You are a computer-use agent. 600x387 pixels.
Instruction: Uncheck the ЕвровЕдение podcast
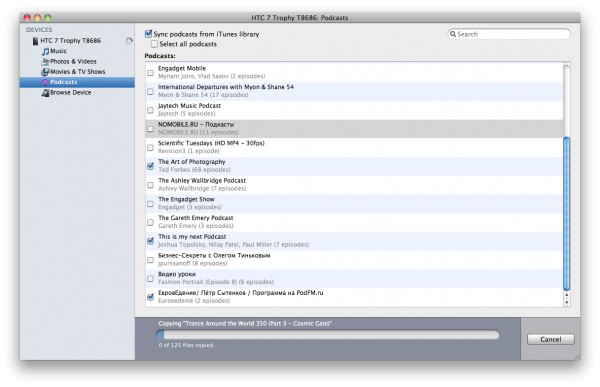pos(150,297)
